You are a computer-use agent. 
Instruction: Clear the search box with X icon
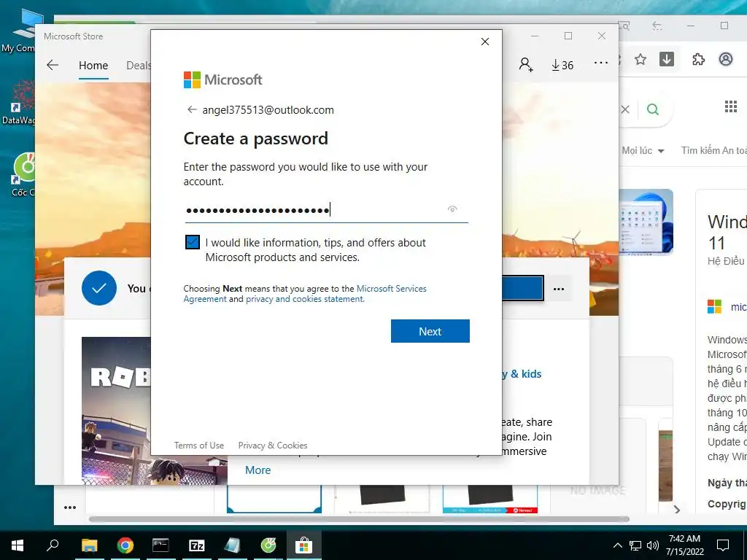click(625, 109)
